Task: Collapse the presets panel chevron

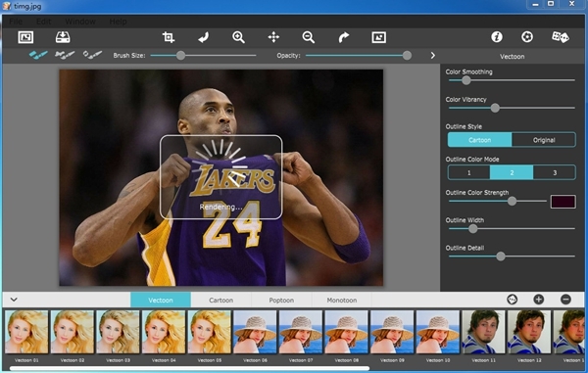Action: pyautogui.click(x=14, y=300)
